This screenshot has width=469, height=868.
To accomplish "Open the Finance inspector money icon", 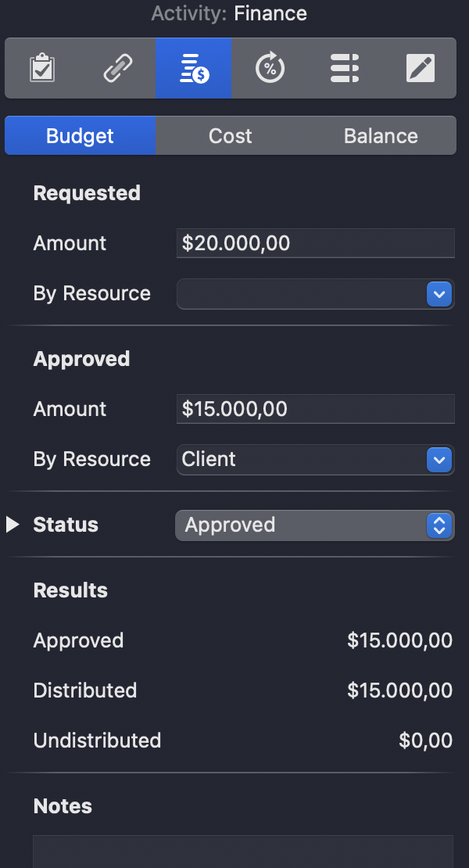I will [x=193, y=68].
